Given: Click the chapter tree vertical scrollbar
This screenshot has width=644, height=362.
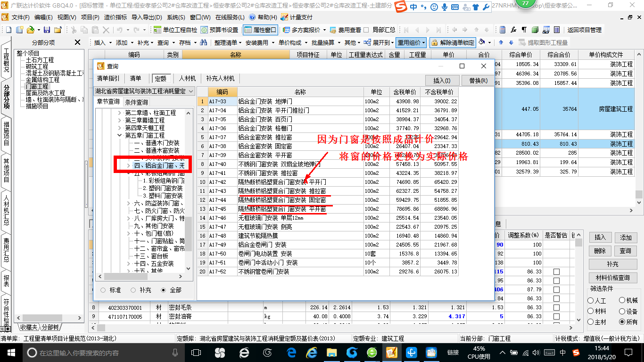Looking at the screenshot, I should [189, 191].
